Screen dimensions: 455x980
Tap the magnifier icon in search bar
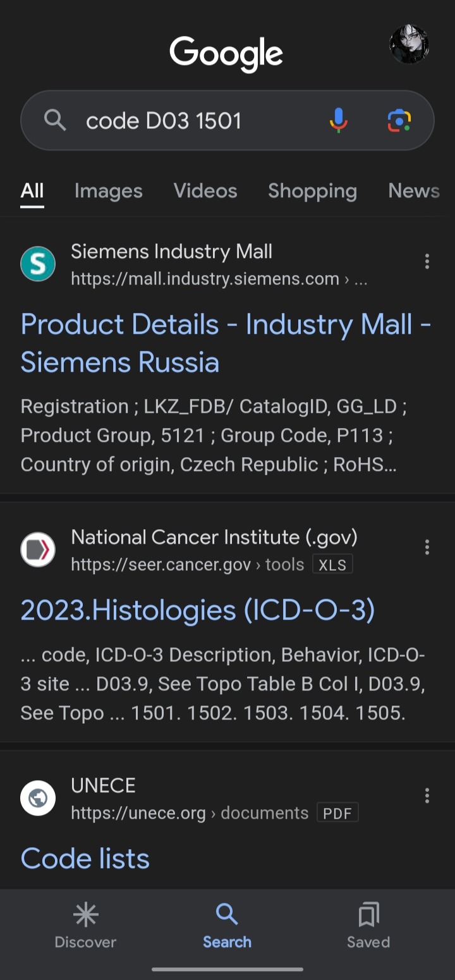(55, 119)
